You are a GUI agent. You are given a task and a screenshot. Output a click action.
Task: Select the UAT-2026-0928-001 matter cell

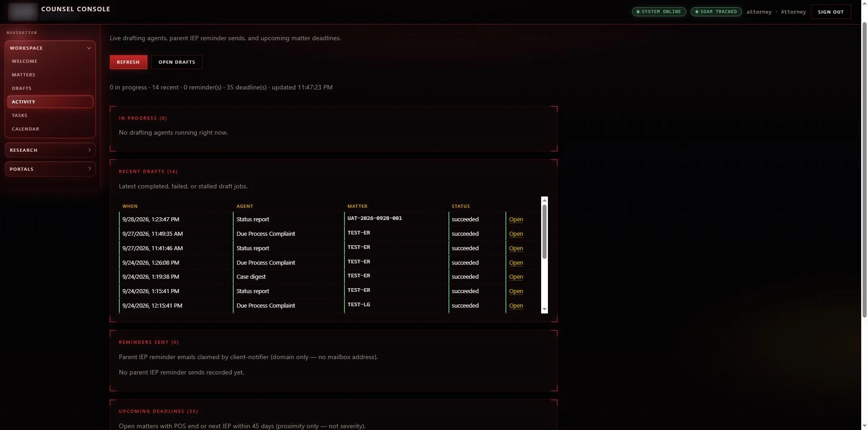pos(396,219)
